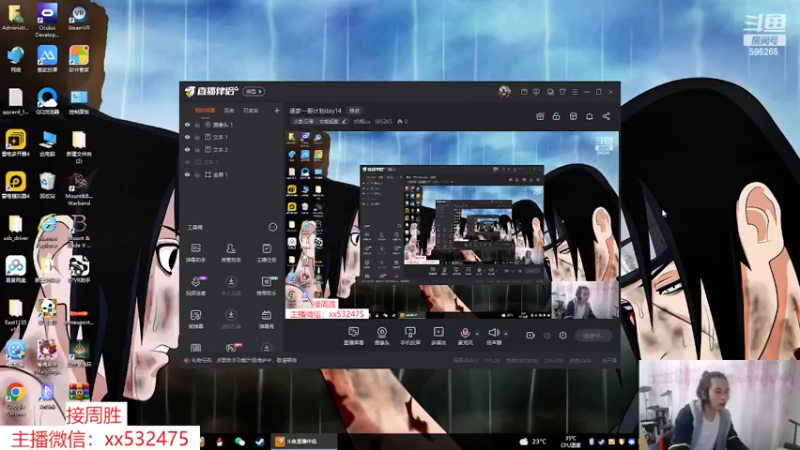Mute the 扬声器 speaker
800x450 pixels.
493,336
